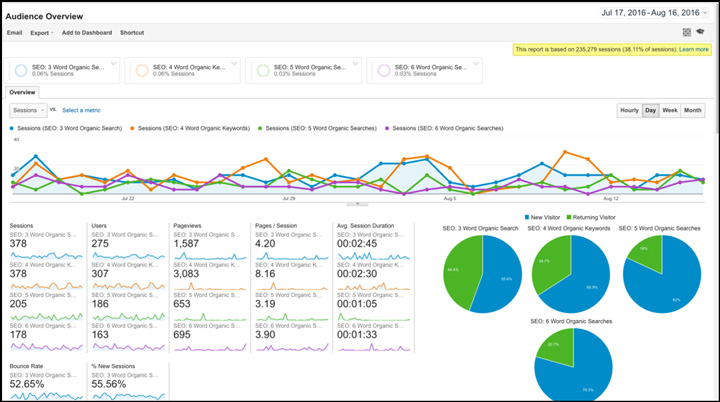
Task: Click the graduation cap education icon
Action: coord(701,32)
